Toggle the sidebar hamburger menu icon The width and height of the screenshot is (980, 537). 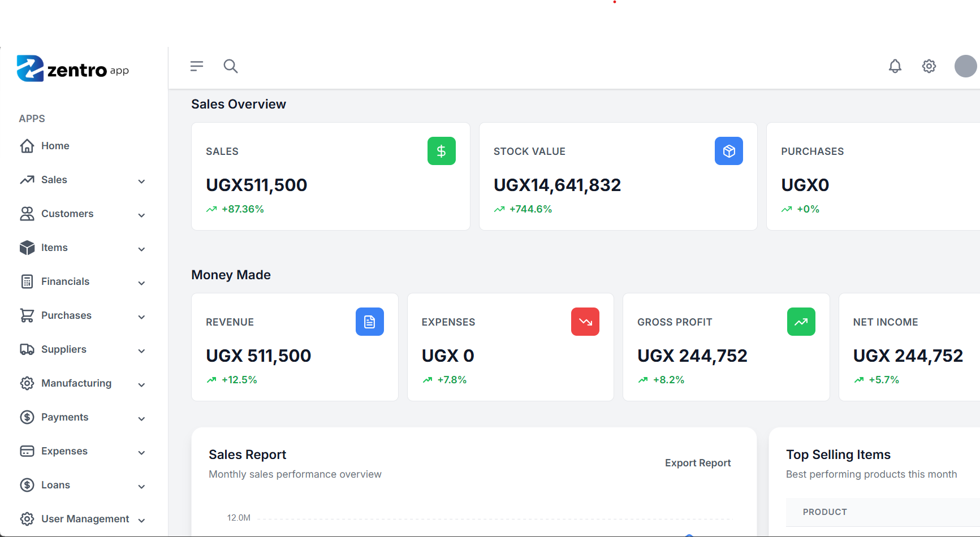point(197,66)
